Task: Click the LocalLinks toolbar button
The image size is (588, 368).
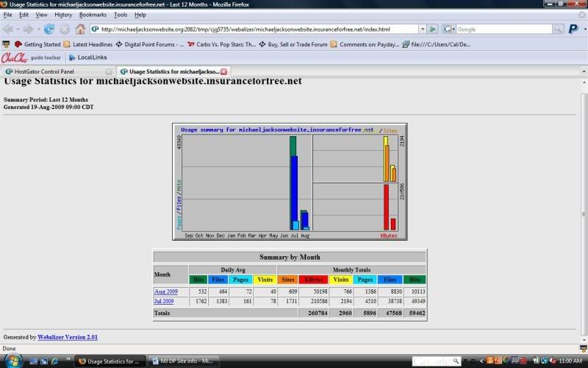Action: [x=88, y=57]
